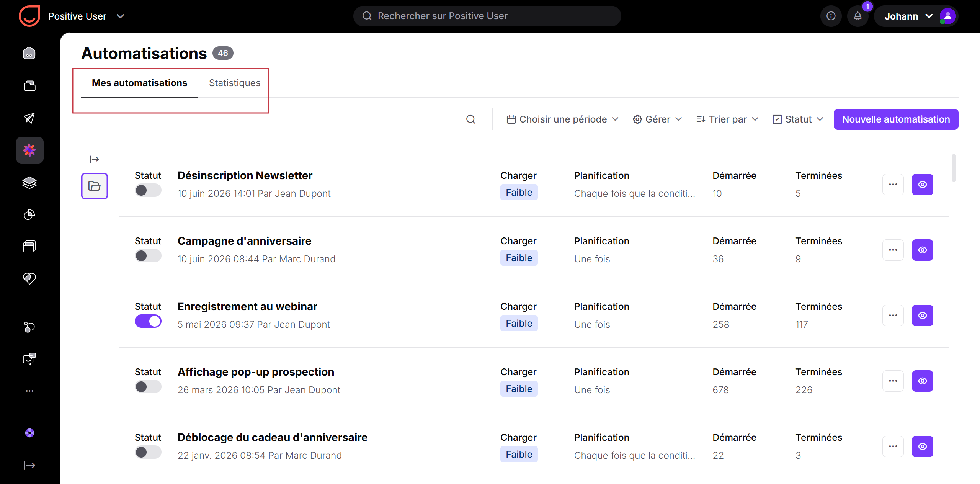980x484 pixels.
Task: Open the Désinscription Newsletter automation title
Action: 245,176
